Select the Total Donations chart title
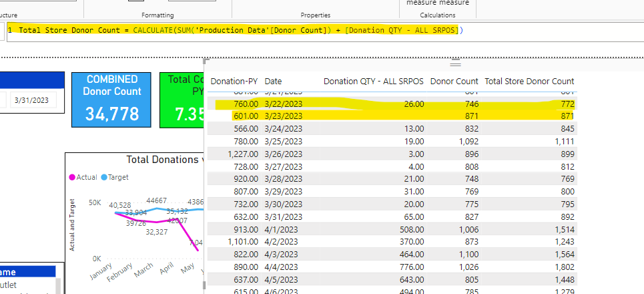644x294 pixels. [x=165, y=160]
